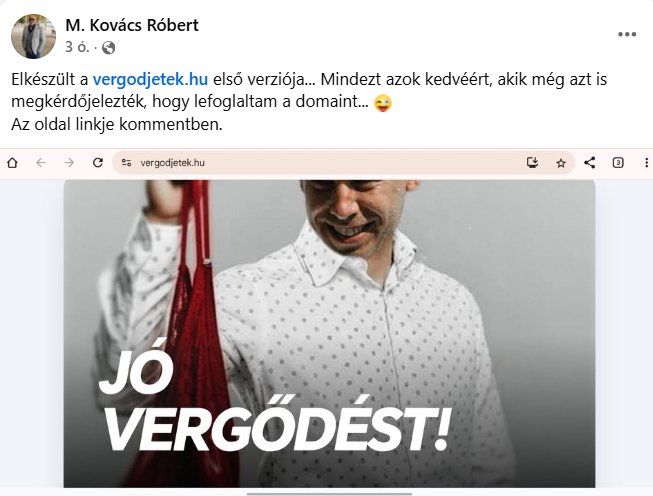Viewport: 653px width, 496px height.
Task: Click the JÓ VERGŐDÉST! headline image
Action: click(x=329, y=333)
